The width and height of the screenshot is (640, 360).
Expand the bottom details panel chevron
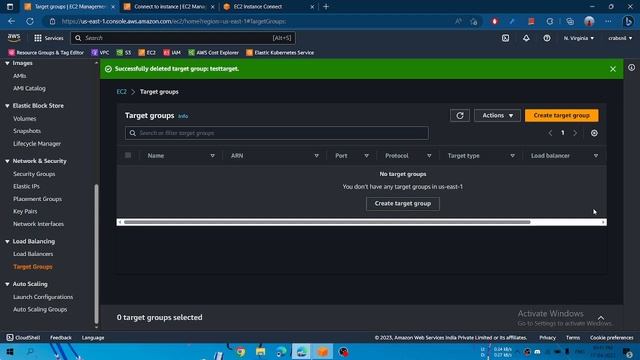601,318
